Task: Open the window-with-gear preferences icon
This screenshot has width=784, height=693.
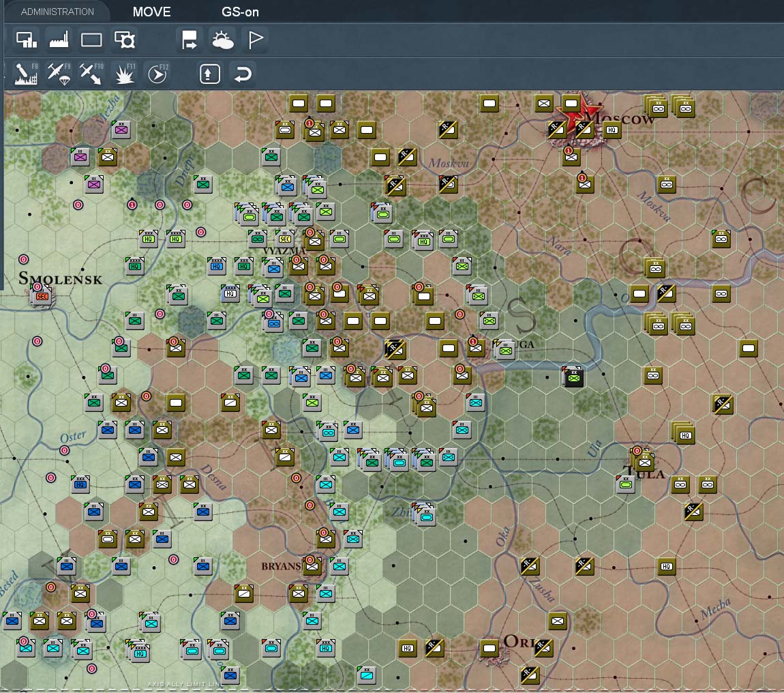Action: click(125, 40)
